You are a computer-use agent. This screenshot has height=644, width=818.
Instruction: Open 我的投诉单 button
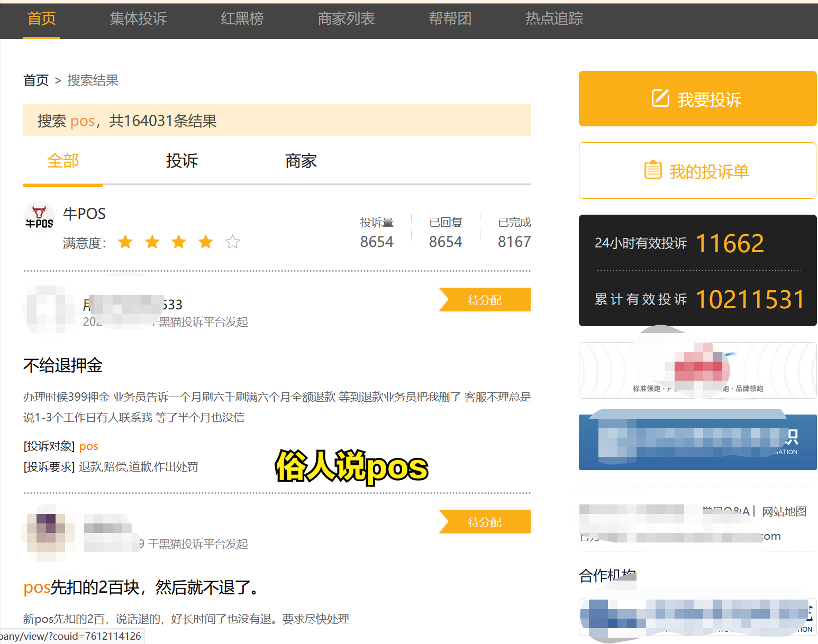tap(697, 171)
